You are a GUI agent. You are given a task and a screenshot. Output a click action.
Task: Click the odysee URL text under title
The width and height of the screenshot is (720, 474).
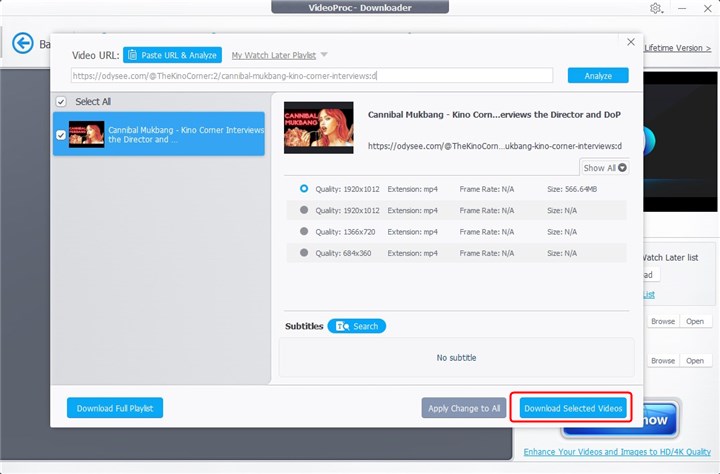point(495,146)
